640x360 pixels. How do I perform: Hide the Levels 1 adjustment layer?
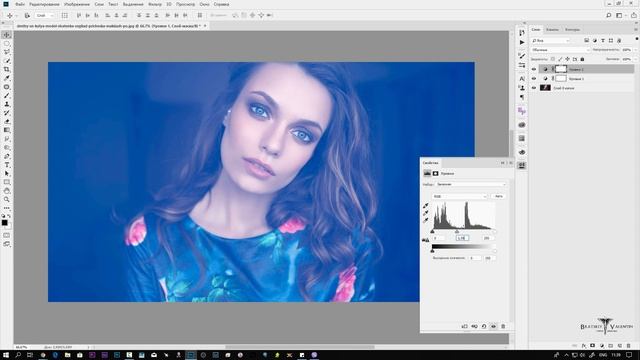click(x=534, y=78)
